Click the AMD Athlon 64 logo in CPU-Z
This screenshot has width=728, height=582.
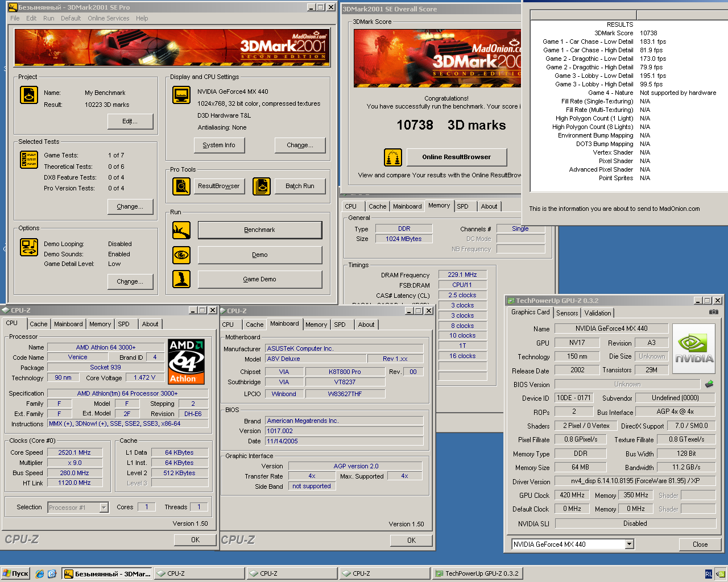coord(186,361)
